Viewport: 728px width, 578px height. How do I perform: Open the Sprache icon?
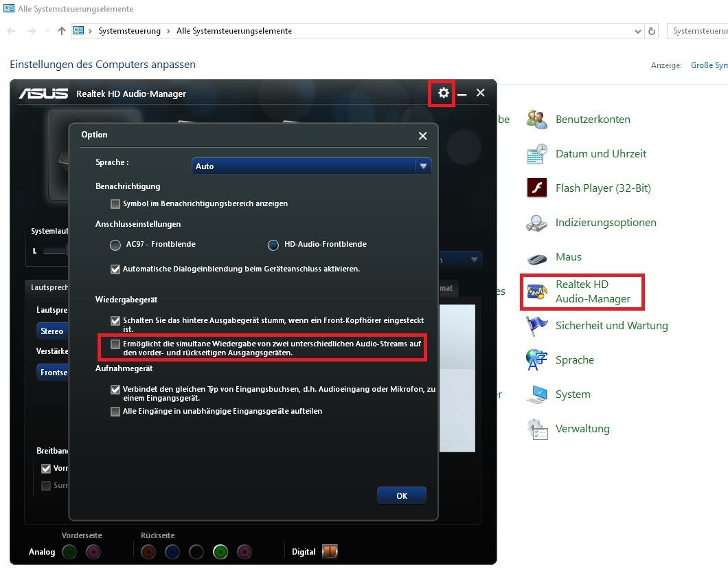pos(536,360)
